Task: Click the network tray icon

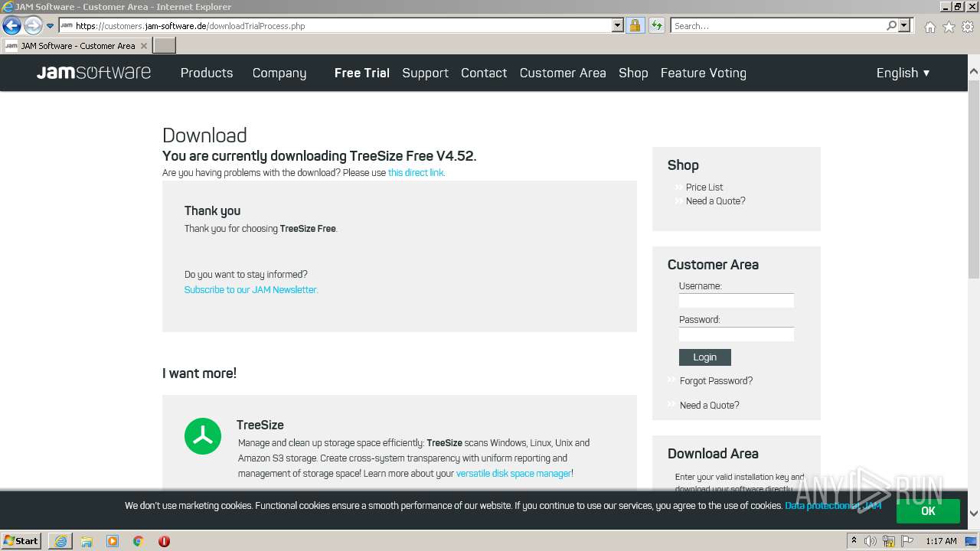Action: tap(889, 541)
